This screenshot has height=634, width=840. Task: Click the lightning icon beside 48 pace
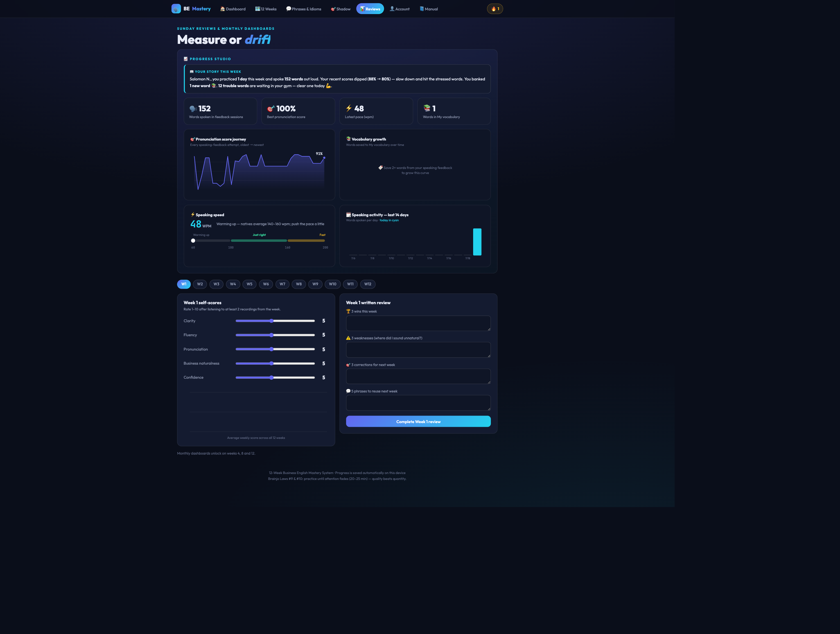[349, 109]
